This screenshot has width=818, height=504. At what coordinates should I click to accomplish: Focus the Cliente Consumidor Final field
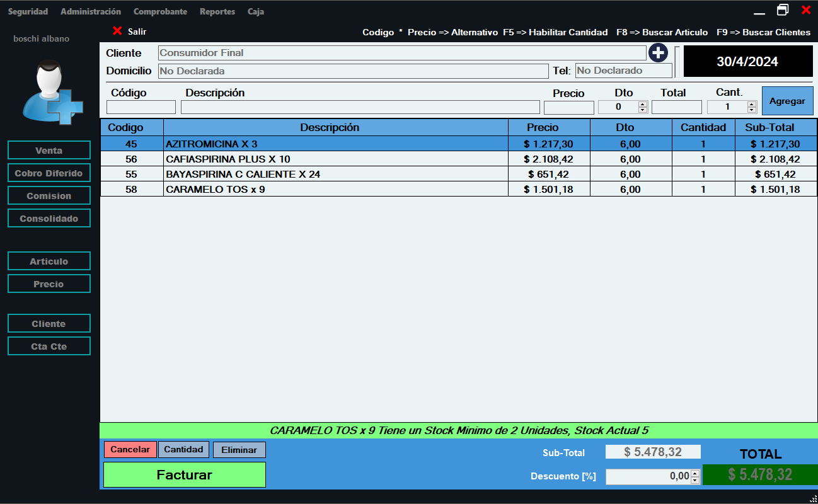401,53
